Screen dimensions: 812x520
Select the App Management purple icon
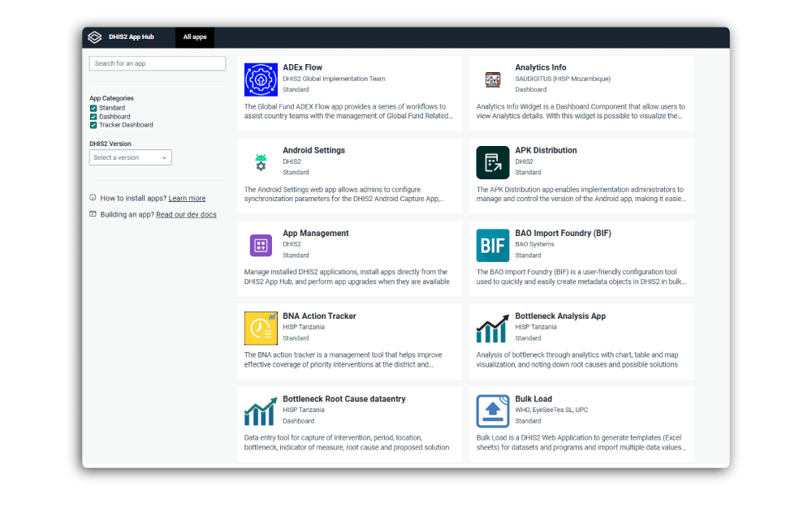(261, 245)
